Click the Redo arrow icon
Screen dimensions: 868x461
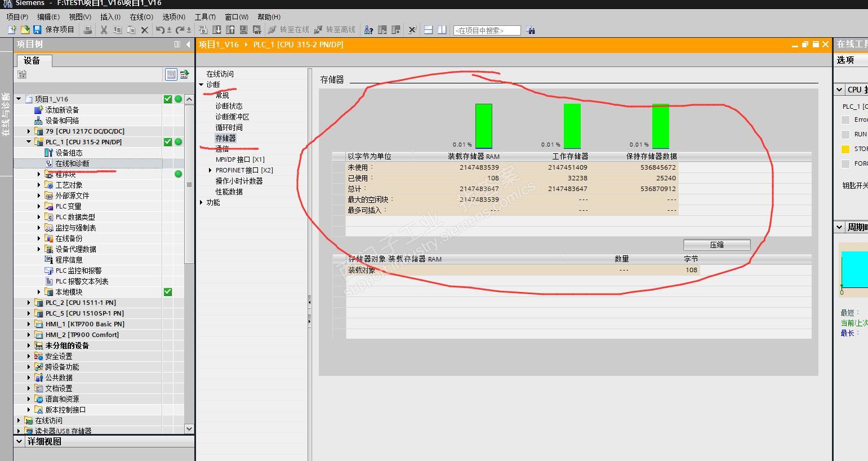[x=180, y=30]
